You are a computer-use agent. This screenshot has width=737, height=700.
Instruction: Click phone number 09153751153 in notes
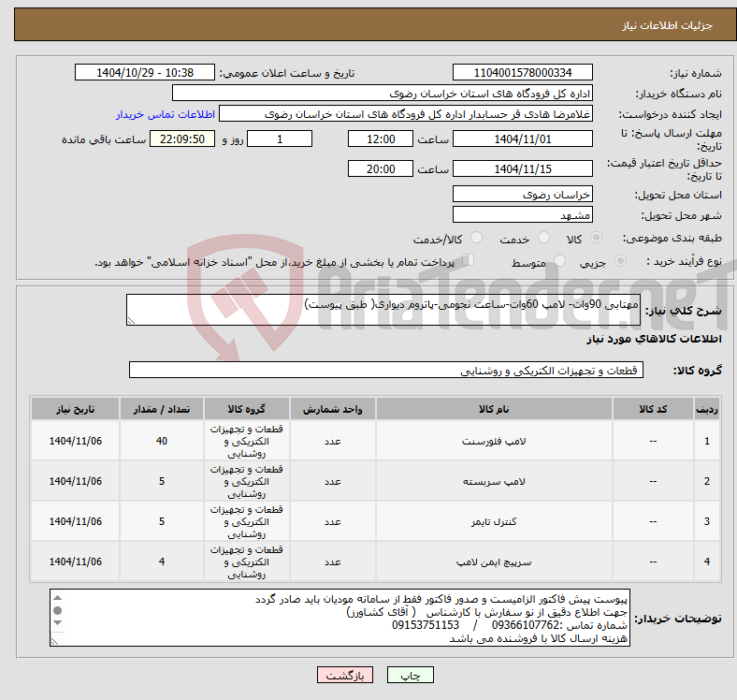(x=426, y=625)
